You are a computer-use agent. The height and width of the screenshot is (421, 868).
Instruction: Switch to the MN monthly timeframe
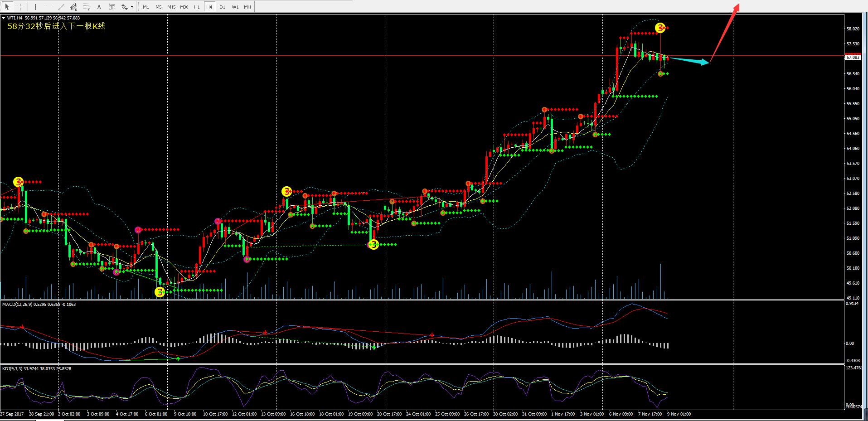pyautogui.click(x=247, y=7)
